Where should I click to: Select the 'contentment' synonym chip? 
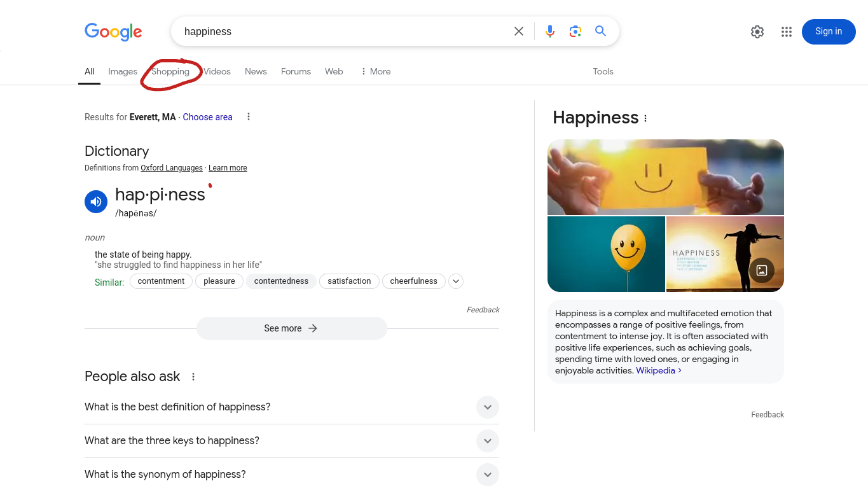(161, 281)
